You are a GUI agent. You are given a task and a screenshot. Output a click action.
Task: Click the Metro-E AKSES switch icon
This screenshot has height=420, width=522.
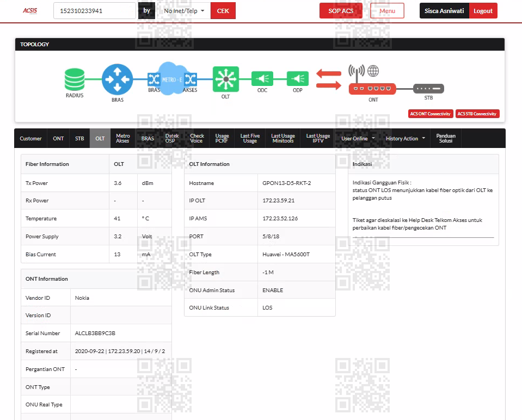(x=191, y=79)
